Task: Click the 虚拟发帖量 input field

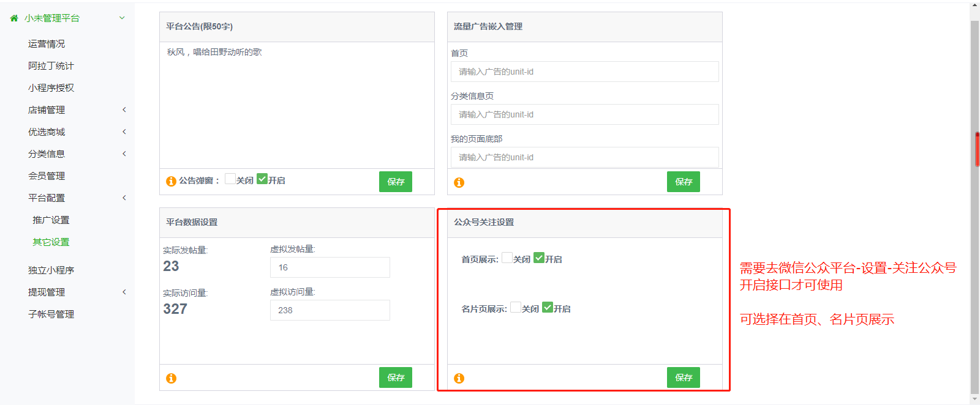Action: (330, 267)
